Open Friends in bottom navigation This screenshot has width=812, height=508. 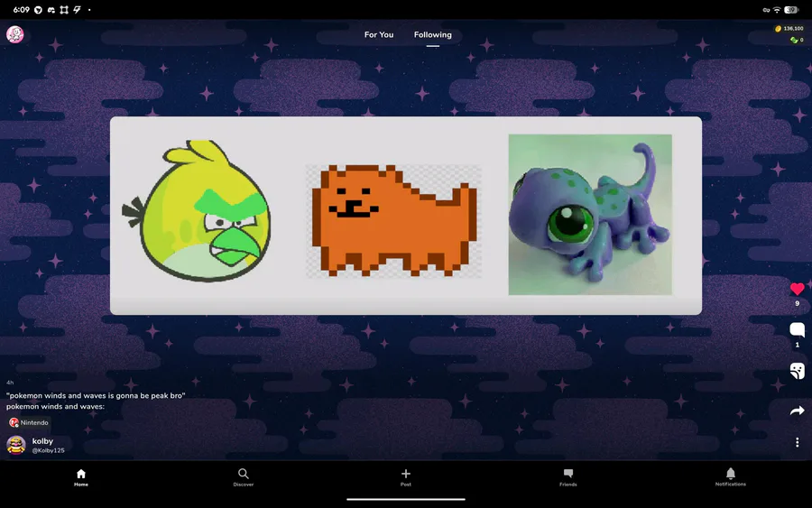pos(568,477)
